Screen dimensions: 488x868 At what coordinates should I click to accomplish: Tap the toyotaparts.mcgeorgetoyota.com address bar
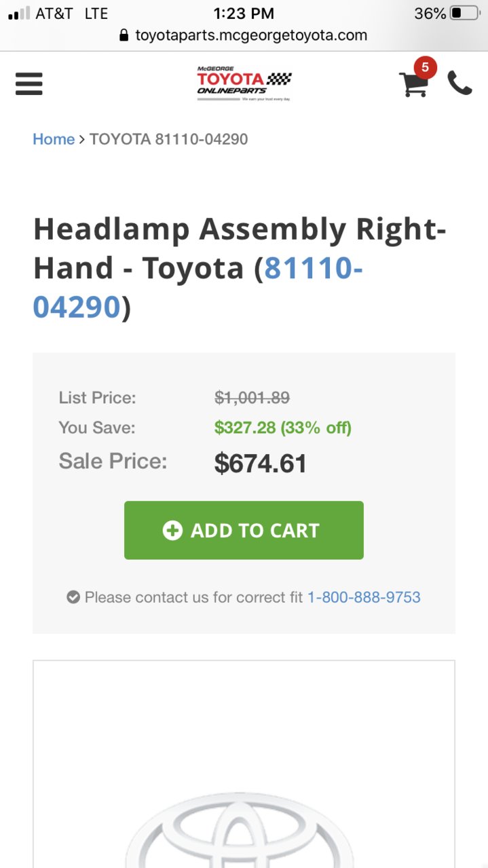(244, 35)
